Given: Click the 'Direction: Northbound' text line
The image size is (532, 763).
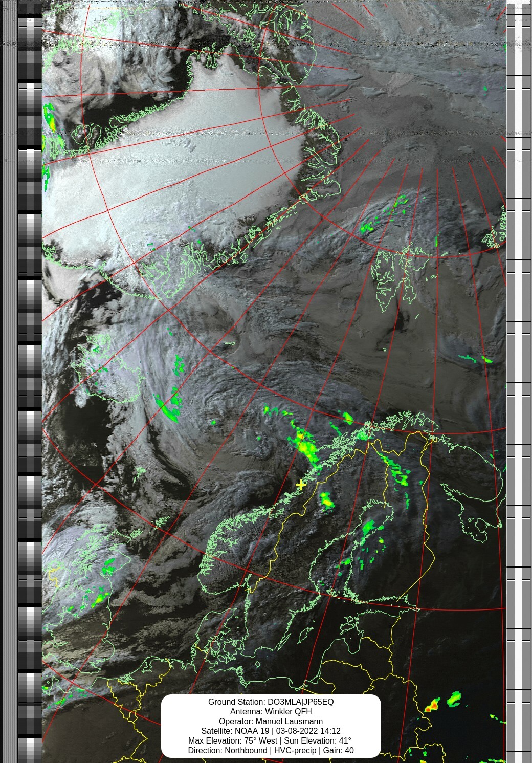Looking at the screenshot, I should coord(271,750).
